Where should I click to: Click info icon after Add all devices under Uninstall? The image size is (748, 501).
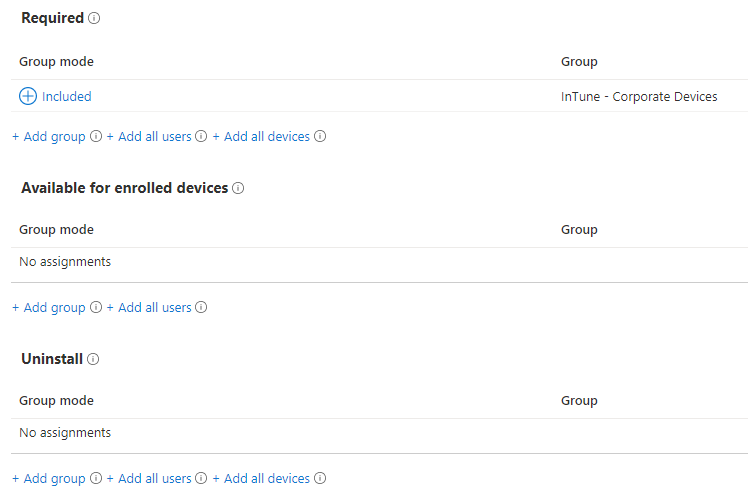320,478
